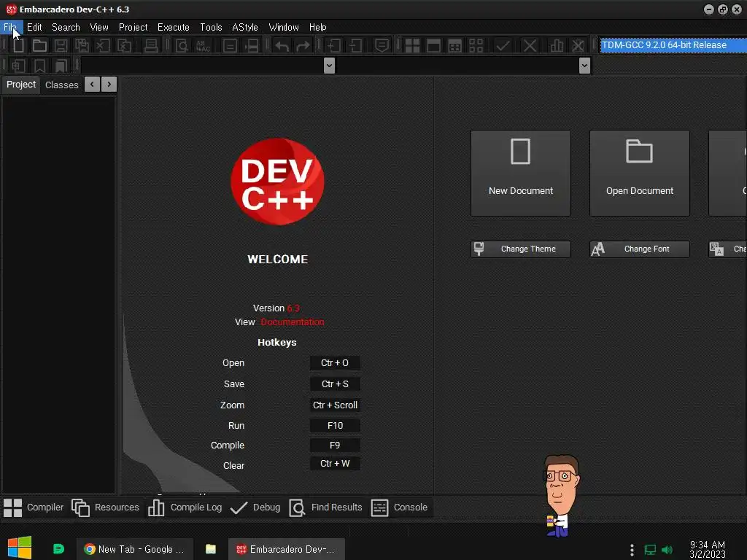Click the Compile & Run toolbar icon
Viewport: 747px width, 560px height.
454,46
